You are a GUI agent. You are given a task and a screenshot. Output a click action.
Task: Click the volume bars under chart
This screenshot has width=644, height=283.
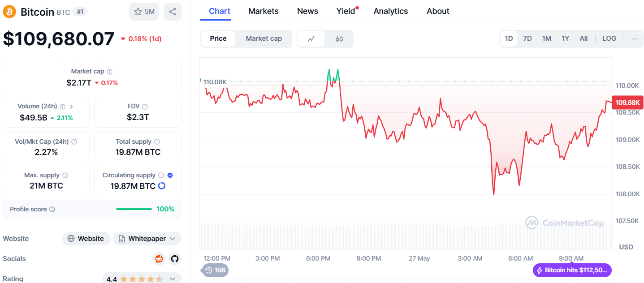coord(406,236)
